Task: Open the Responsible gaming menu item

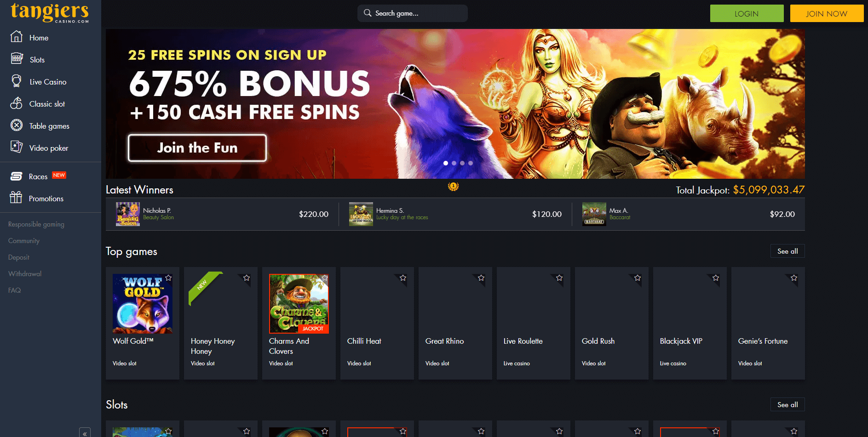Action: point(36,224)
